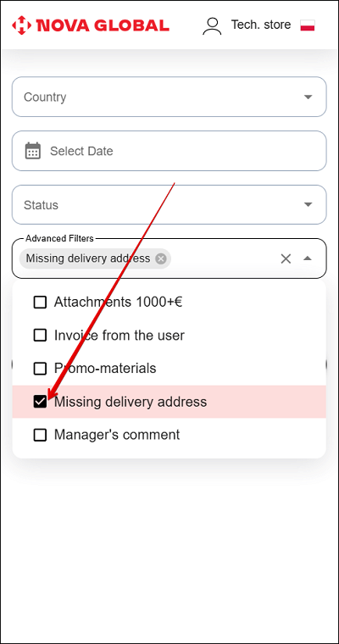The width and height of the screenshot is (339, 644).
Task: Check the Invoice from the user checkbox
Action: pos(40,336)
